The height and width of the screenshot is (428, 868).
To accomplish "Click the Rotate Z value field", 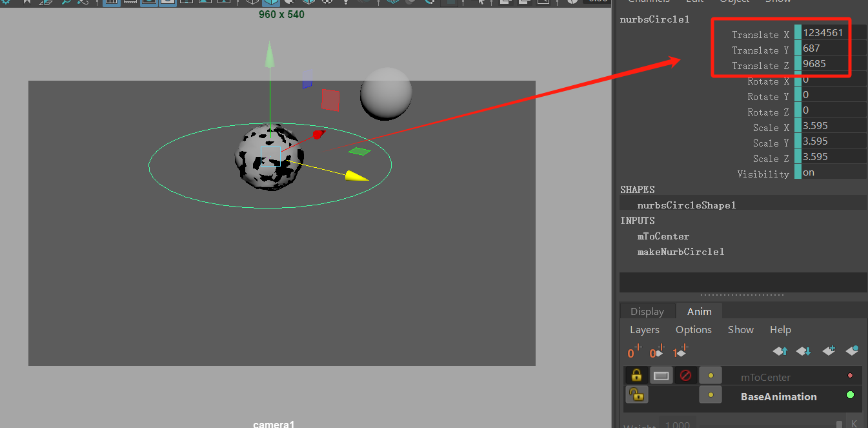I will point(834,110).
